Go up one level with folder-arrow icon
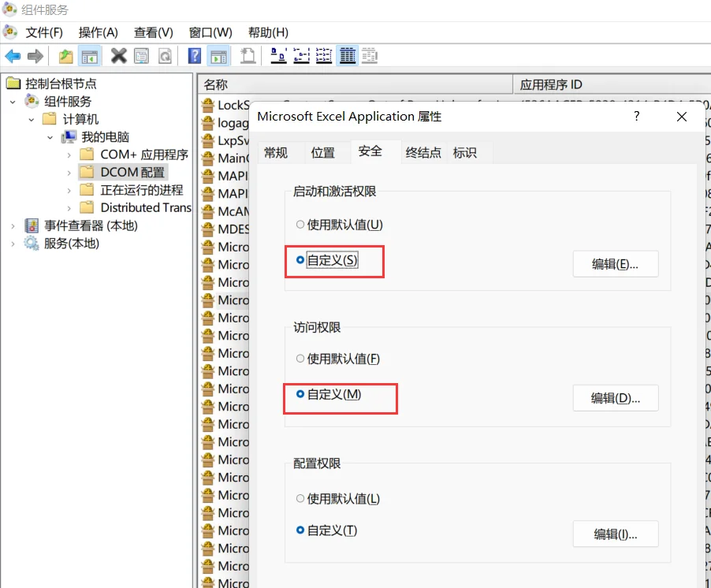The image size is (711, 588). click(65, 56)
